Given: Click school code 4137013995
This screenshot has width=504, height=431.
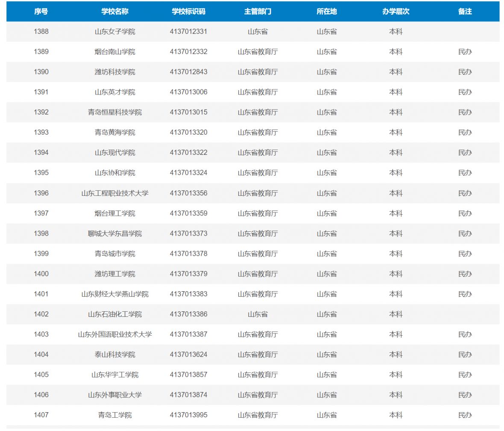Looking at the screenshot, I should pyautogui.click(x=189, y=415).
